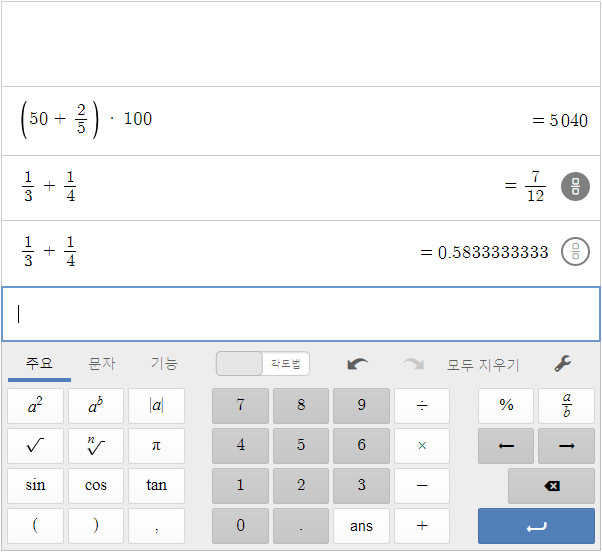Tap the digit 2 key
Image resolution: width=602 pixels, height=552 pixels.
pos(301,486)
